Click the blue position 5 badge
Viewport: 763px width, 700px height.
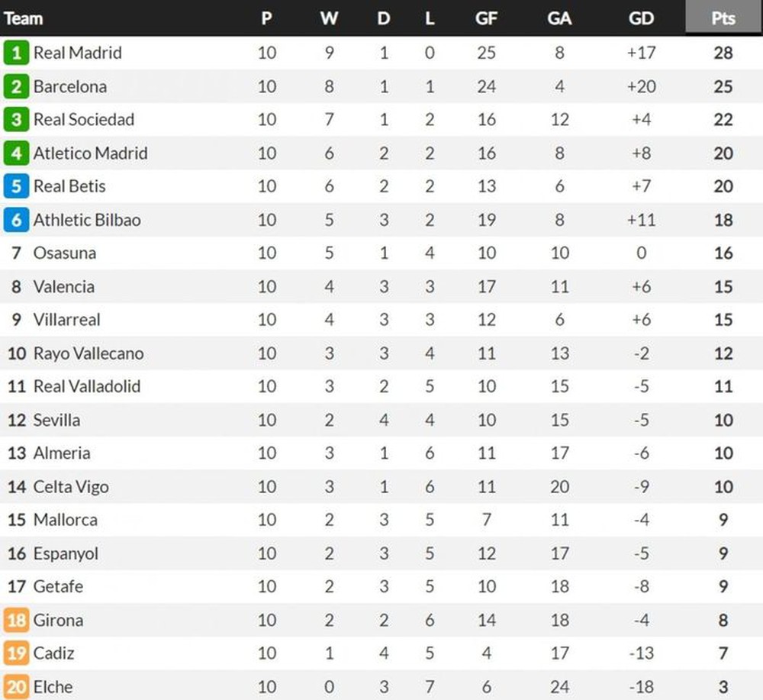click(x=16, y=186)
